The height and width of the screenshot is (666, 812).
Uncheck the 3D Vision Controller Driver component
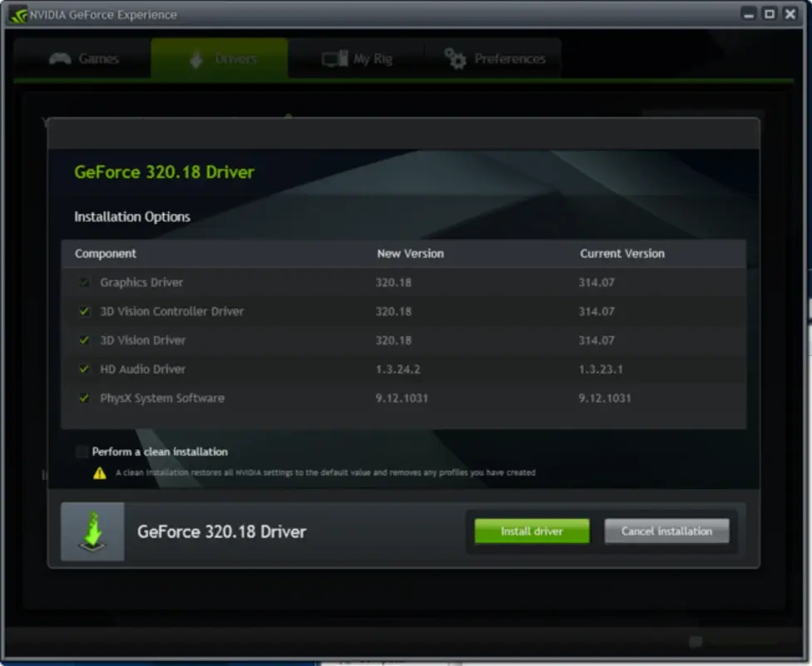(x=84, y=311)
